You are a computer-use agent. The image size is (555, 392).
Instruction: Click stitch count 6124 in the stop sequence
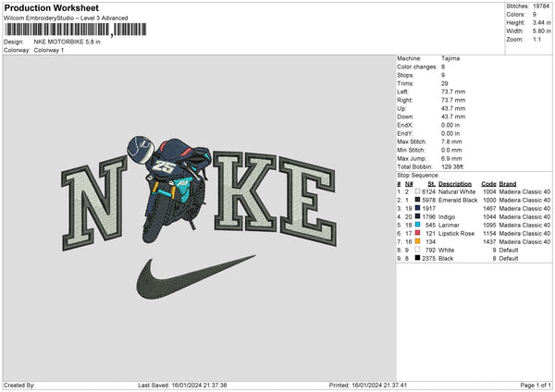(x=428, y=191)
